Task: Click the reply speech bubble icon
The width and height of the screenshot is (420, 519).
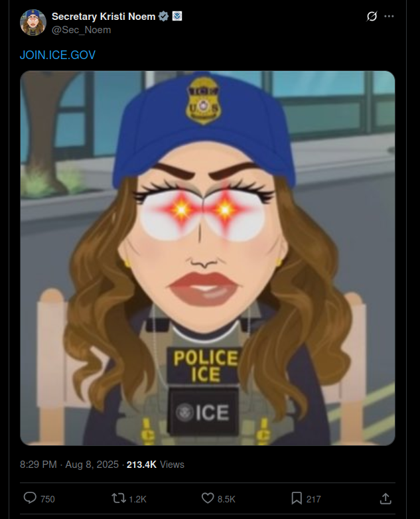Action: [x=30, y=498]
